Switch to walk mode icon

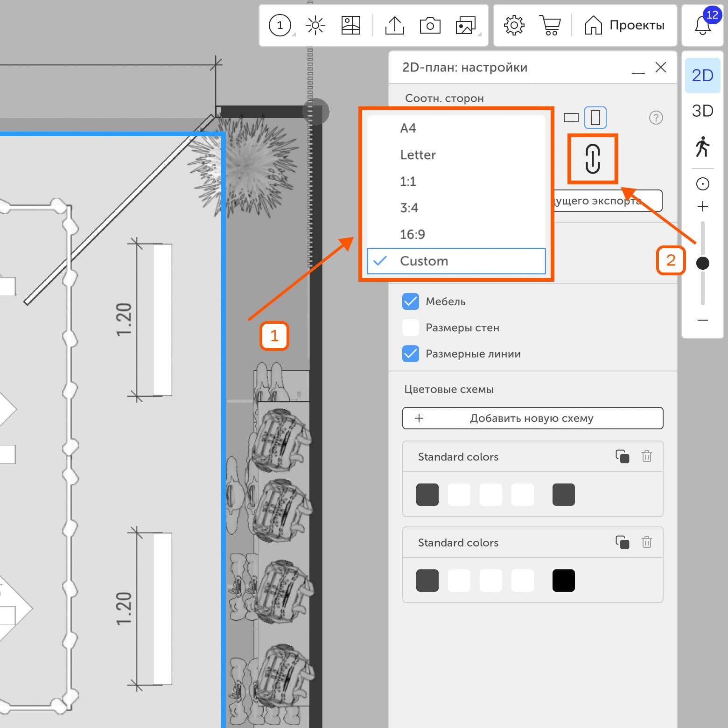tap(702, 147)
